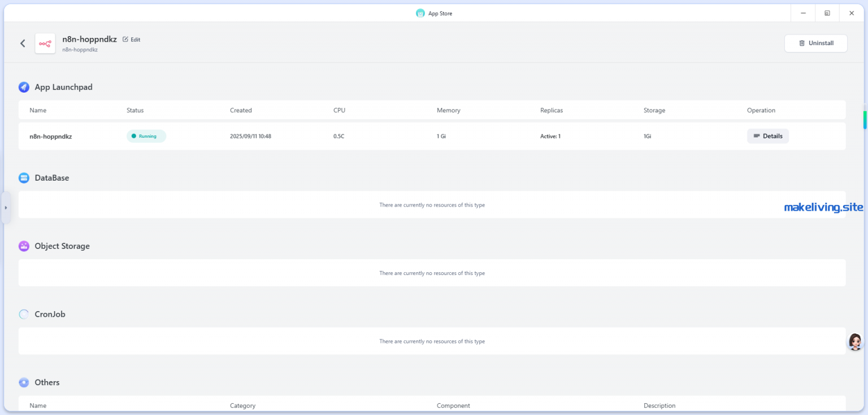Click the Edit pencil icon
Viewport: 868px width, 415px height.
point(125,40)
